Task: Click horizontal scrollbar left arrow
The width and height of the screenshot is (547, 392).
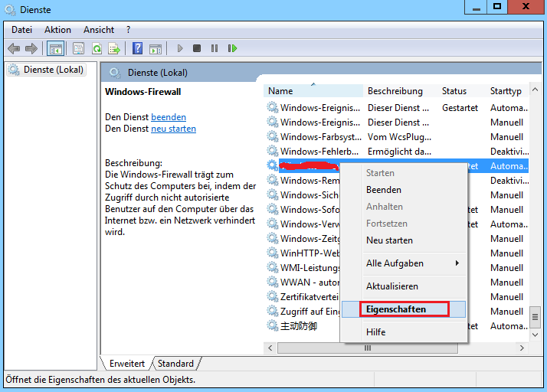Action: (270, 348)
